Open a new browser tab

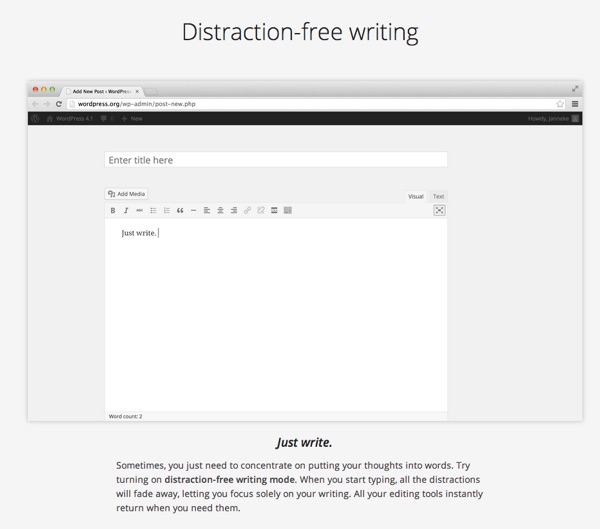(x=151, y=91)
